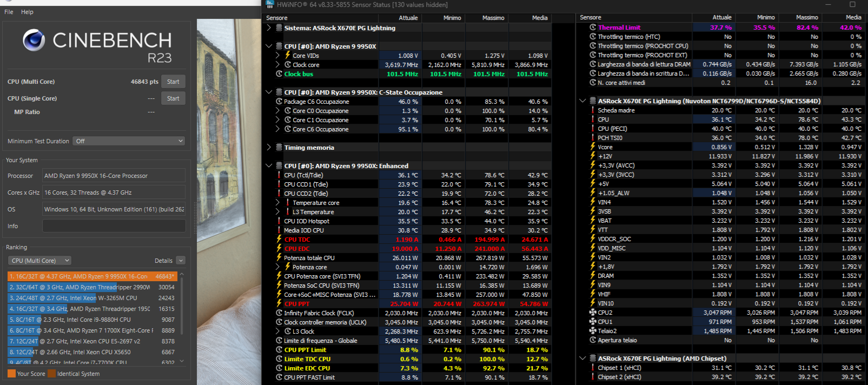The image size is (868, 385).
Task: Click the CPU IOD Hotspot thermometer icon
Action: click(279, 221)
